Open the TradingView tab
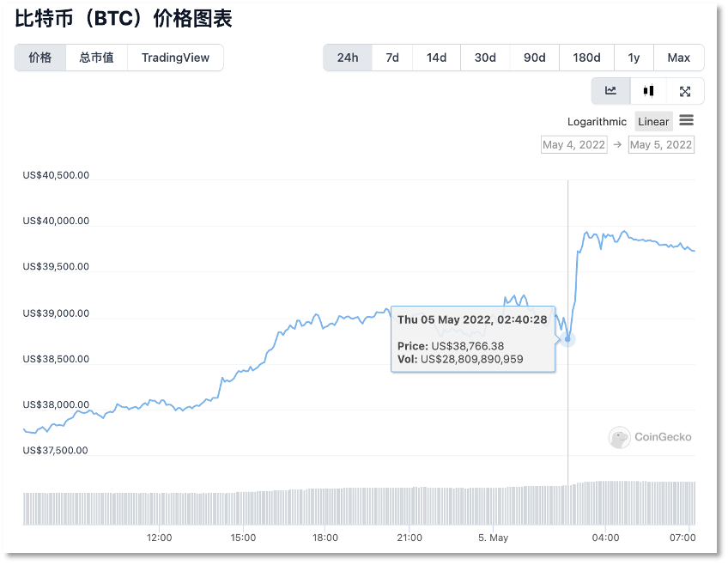This screenshot has width=728, height=565. click(175, 58)
